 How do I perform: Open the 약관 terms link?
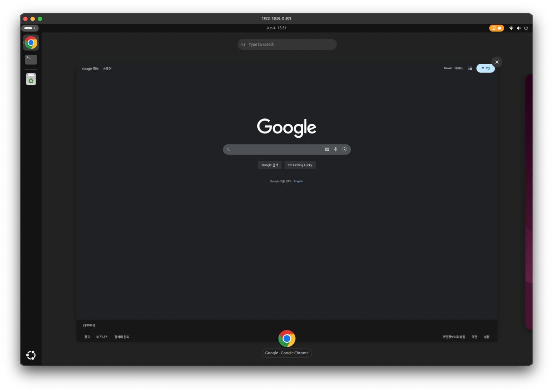coord(474,337)
